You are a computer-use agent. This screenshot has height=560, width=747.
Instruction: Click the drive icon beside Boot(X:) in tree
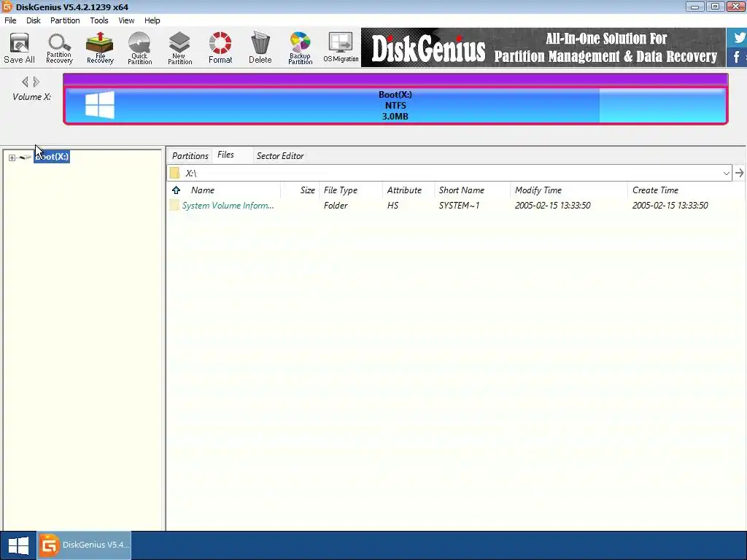tap(26, 157)
